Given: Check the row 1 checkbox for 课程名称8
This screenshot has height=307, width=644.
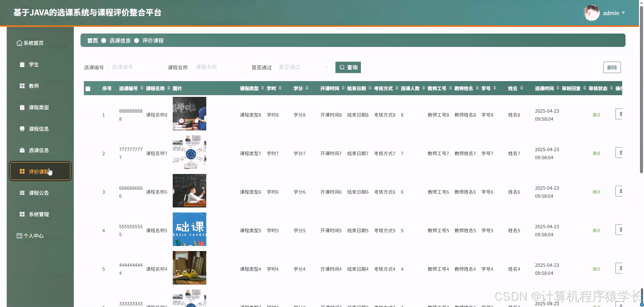Looking at the screenshot, I should (x=88, y=115).
